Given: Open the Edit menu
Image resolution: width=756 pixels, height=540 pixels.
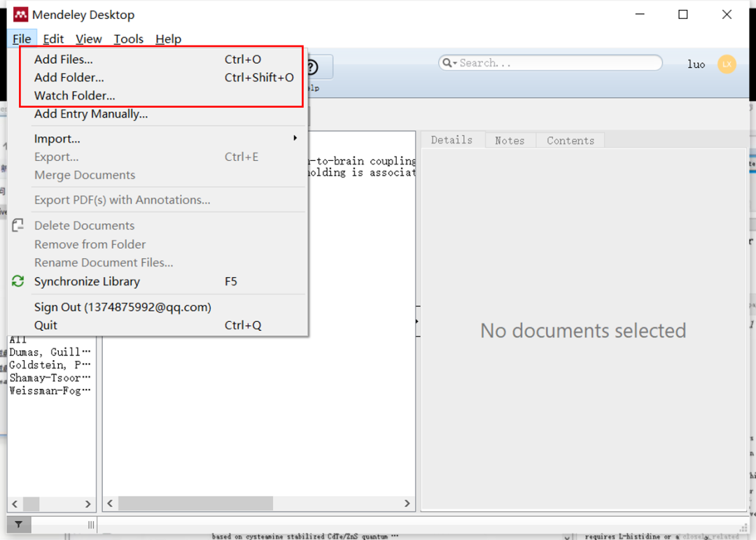Looking at the screenshot, I should pos(53,39).
